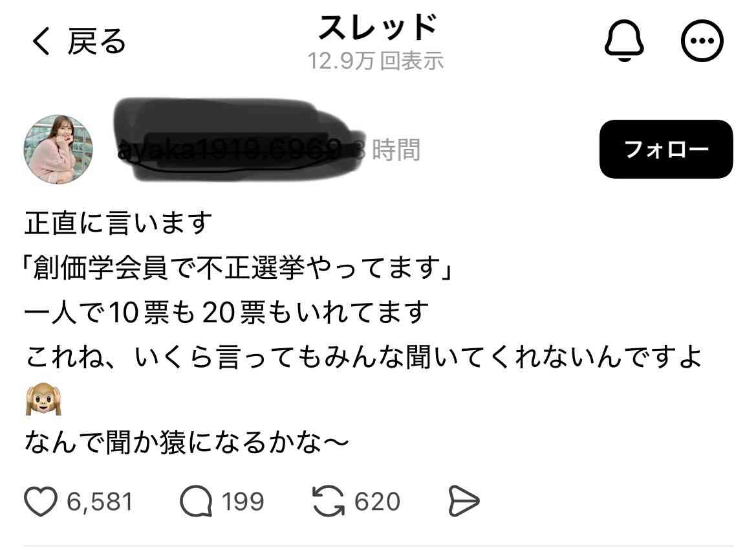Repost using the circular arrows icon

tap(329, 502)
